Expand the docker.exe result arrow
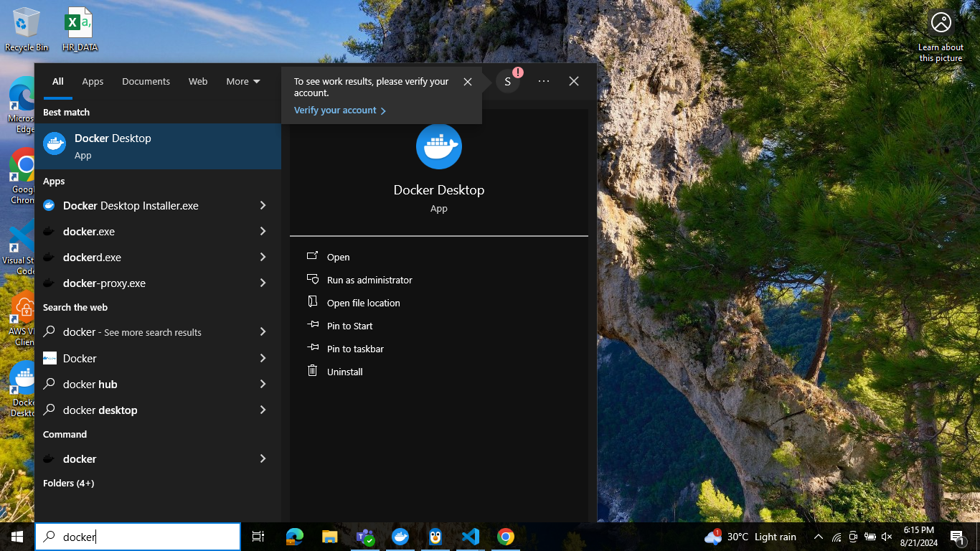The width and height of the screenshot is (980, 551). pos(263,231)
